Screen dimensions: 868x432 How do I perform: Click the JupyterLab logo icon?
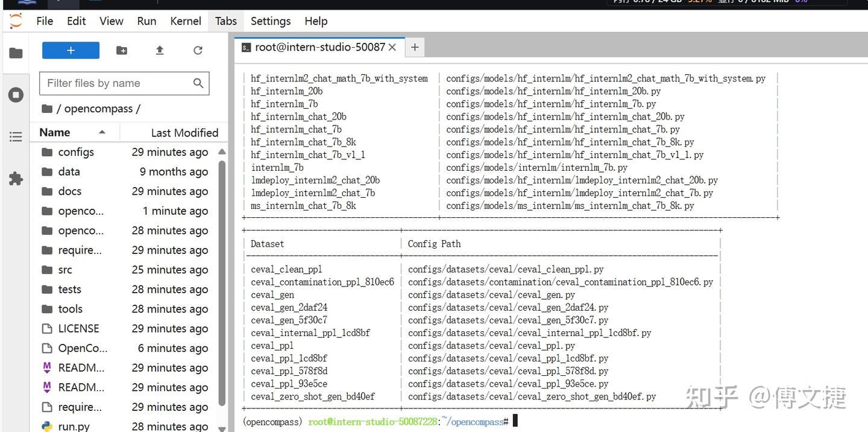point(16,21)
